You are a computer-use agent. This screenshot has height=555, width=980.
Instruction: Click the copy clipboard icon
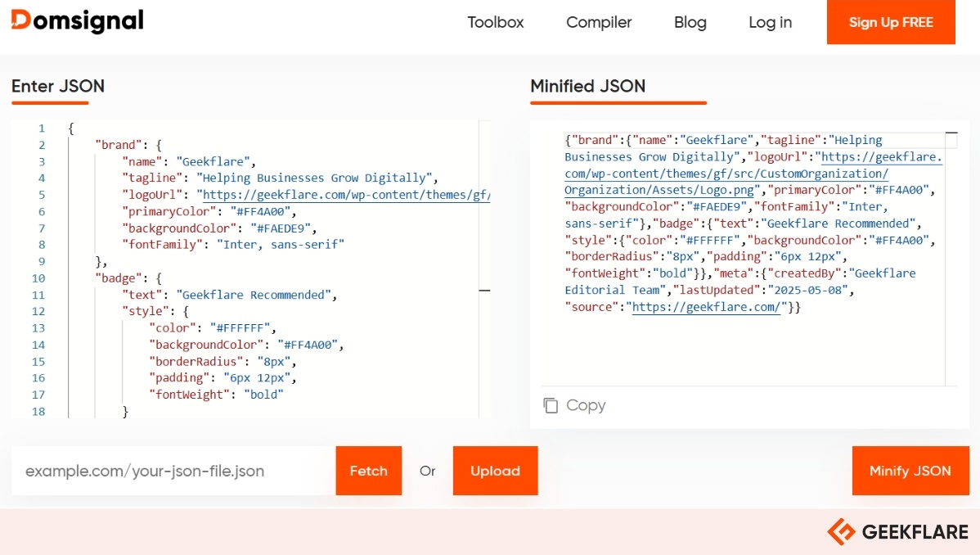tap(551, 405)
